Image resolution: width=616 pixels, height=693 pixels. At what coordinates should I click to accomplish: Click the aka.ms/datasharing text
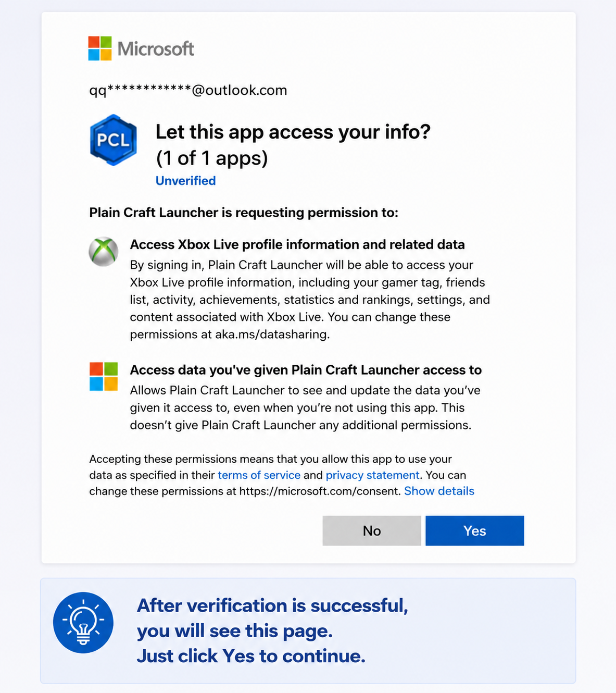click(x=272, y=335)
